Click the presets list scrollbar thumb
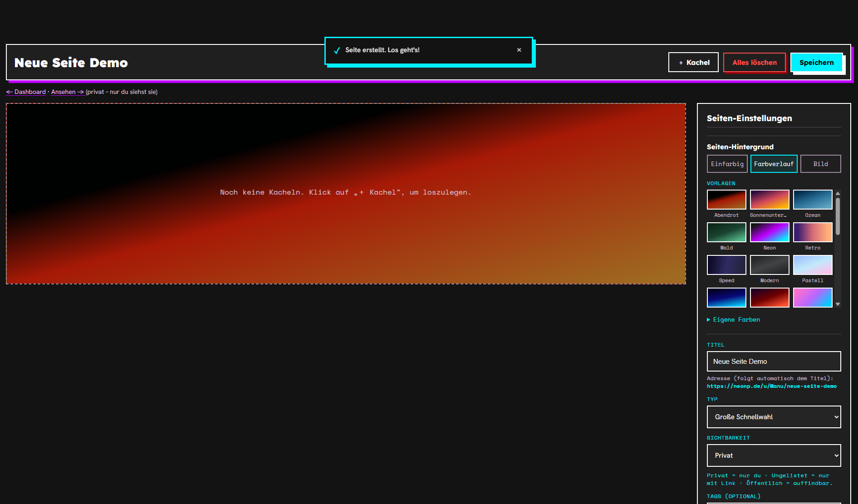 pyautogui.click(x=838, y=216)
